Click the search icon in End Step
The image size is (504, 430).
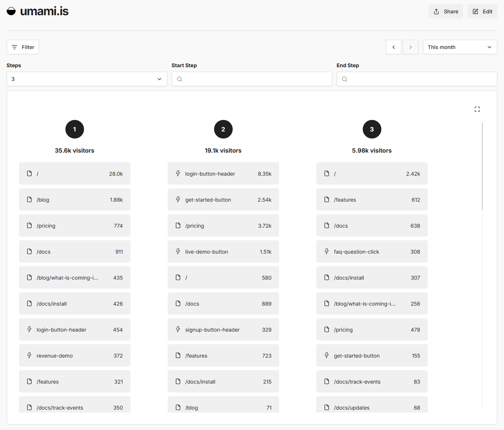[345, 79]
